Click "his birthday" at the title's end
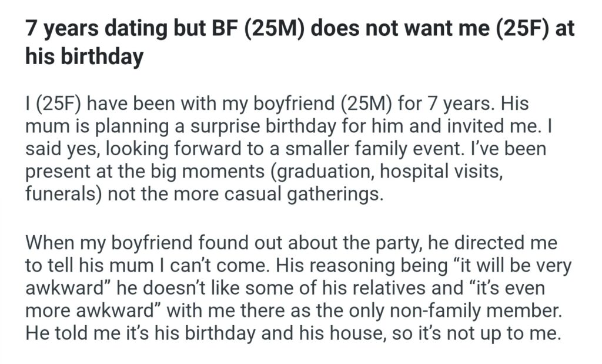The image size is (602, 364). tap(85, 57)
